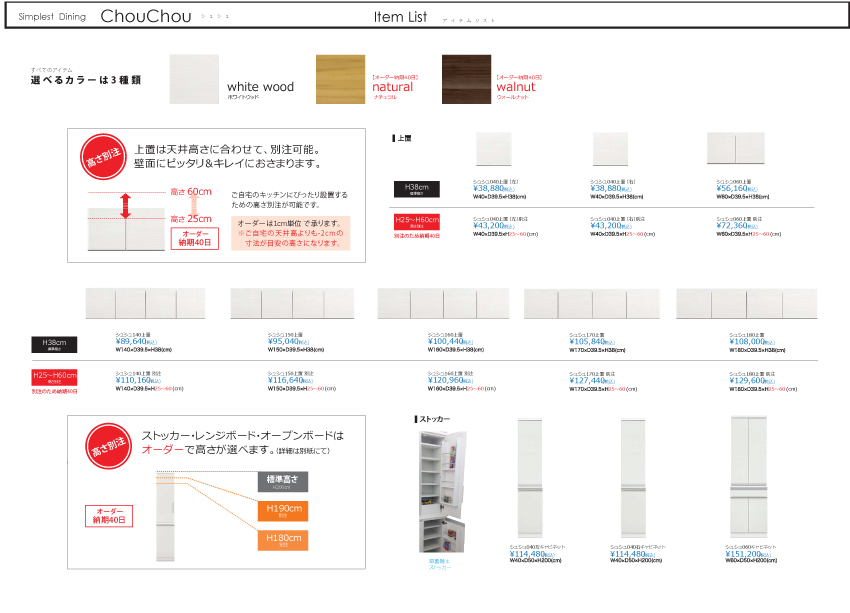Click the Item List heading

point(400,17)
